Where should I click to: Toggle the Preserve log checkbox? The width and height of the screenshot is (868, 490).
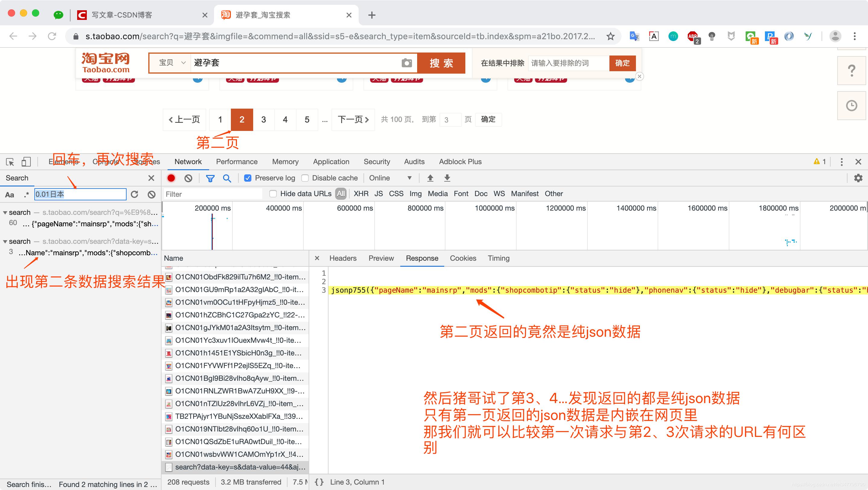point(248,178)
